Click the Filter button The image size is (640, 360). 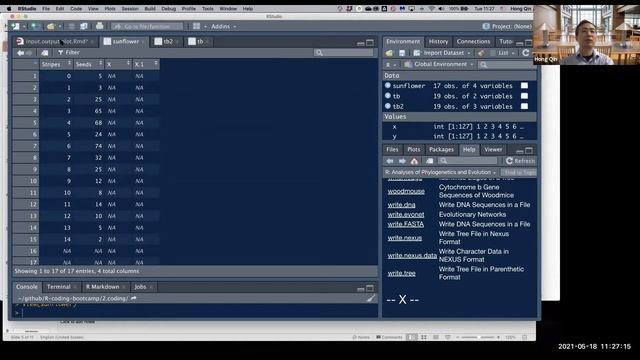click(69, 53)
